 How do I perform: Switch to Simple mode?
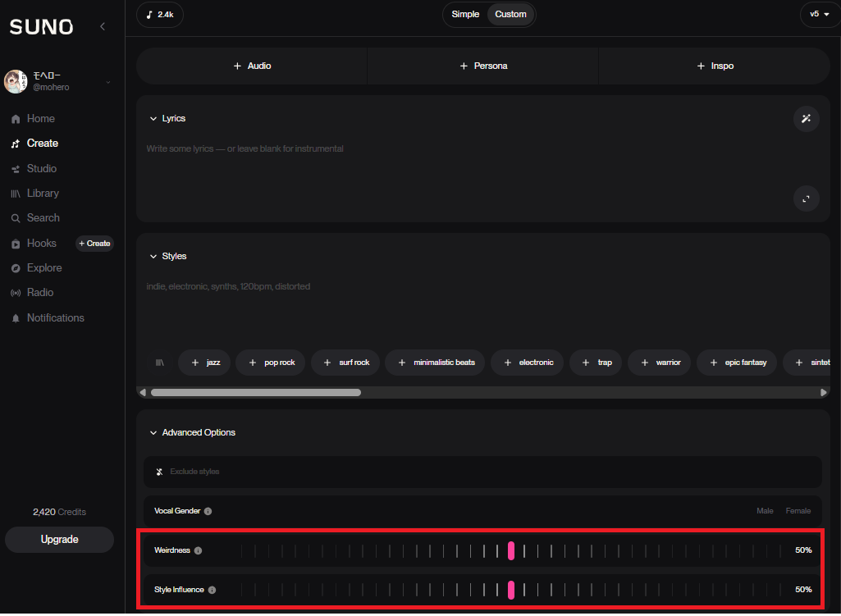point(465,15)
